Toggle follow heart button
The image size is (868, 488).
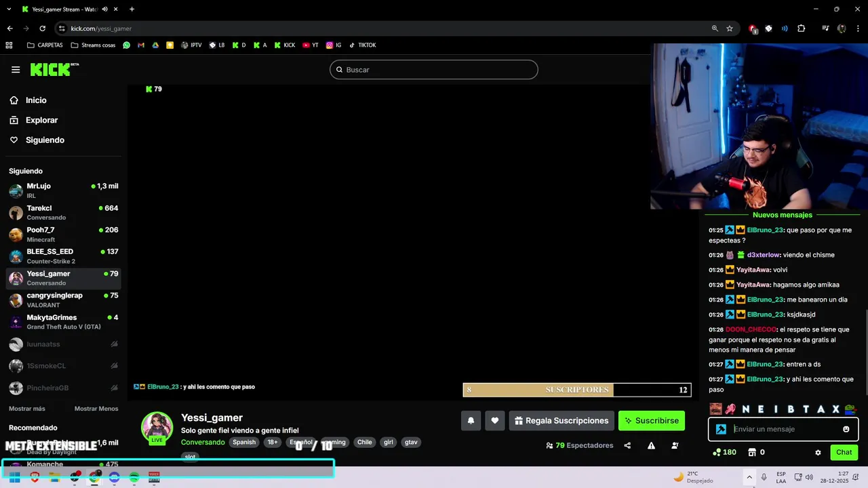coord(495,421)
